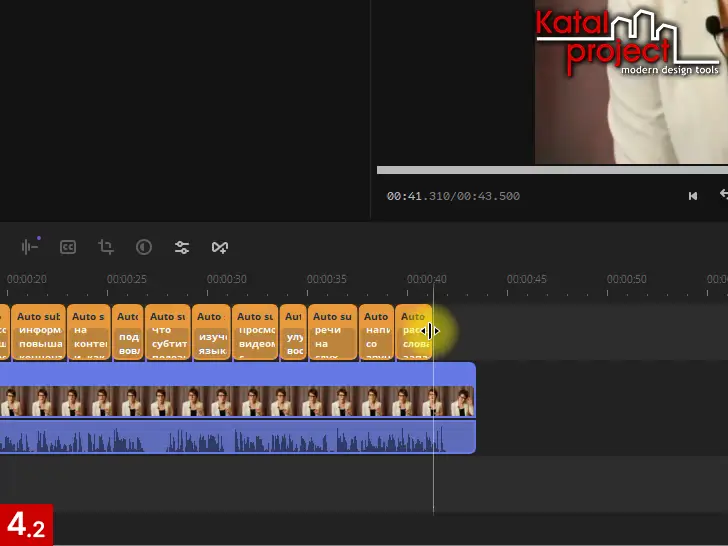Click the preview progress bar

click(x=552, y=170)
